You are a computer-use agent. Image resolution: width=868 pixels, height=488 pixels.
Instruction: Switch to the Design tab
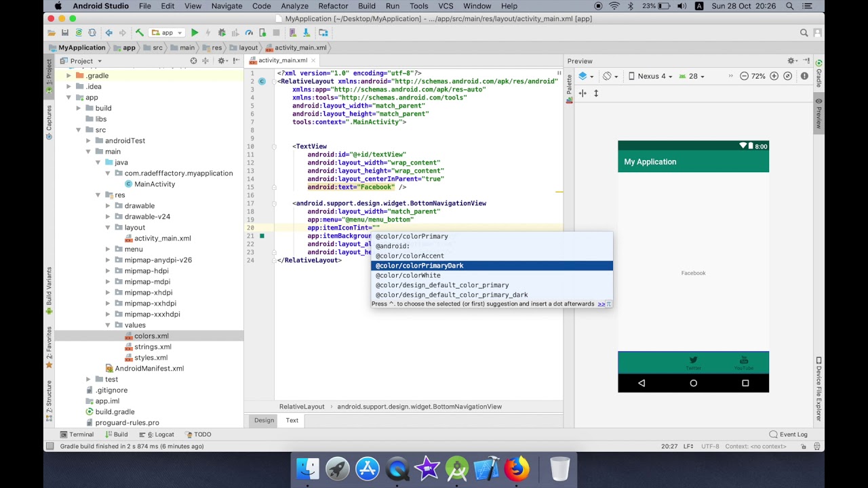[264, 420]
